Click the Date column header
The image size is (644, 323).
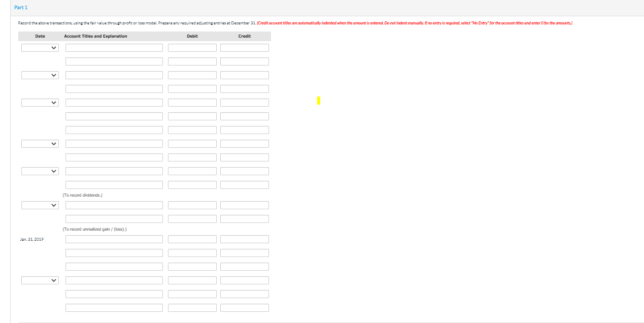click(x=40, y=36)
